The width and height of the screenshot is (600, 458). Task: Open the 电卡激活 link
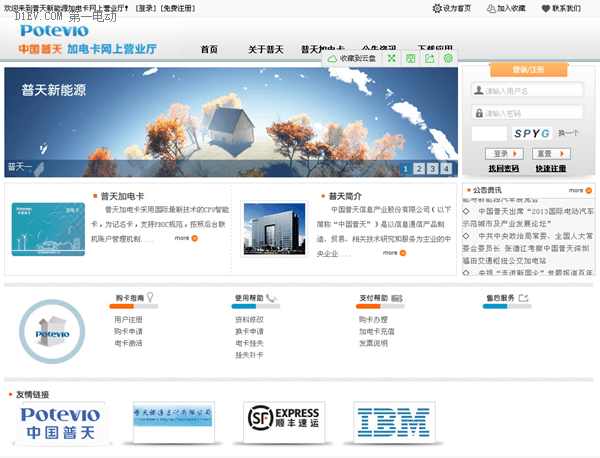(x=128, y=343)
